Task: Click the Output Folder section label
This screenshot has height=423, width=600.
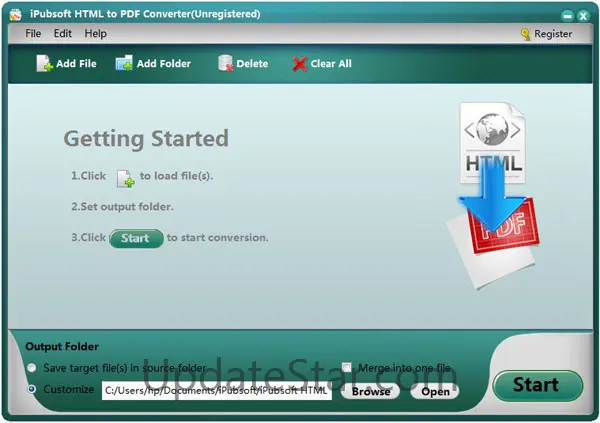Action: point(62,346)
